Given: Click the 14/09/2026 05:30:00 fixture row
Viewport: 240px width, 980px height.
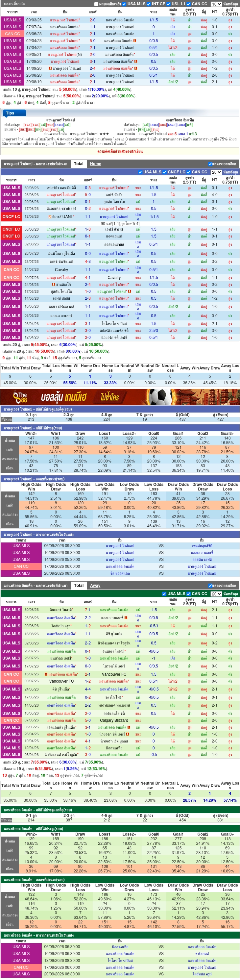Looking at the screenshot, I should [120, 559].
